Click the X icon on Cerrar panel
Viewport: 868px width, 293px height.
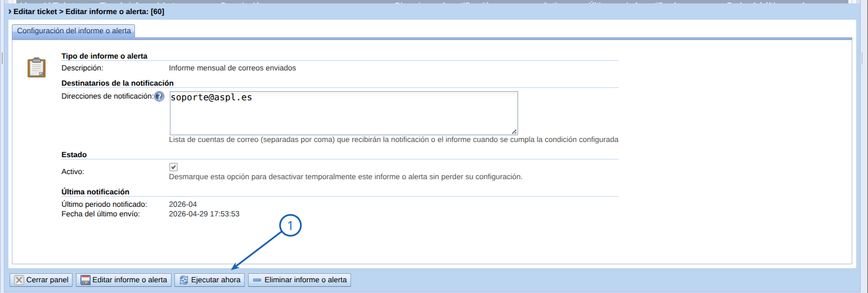[x=19, y=280]
